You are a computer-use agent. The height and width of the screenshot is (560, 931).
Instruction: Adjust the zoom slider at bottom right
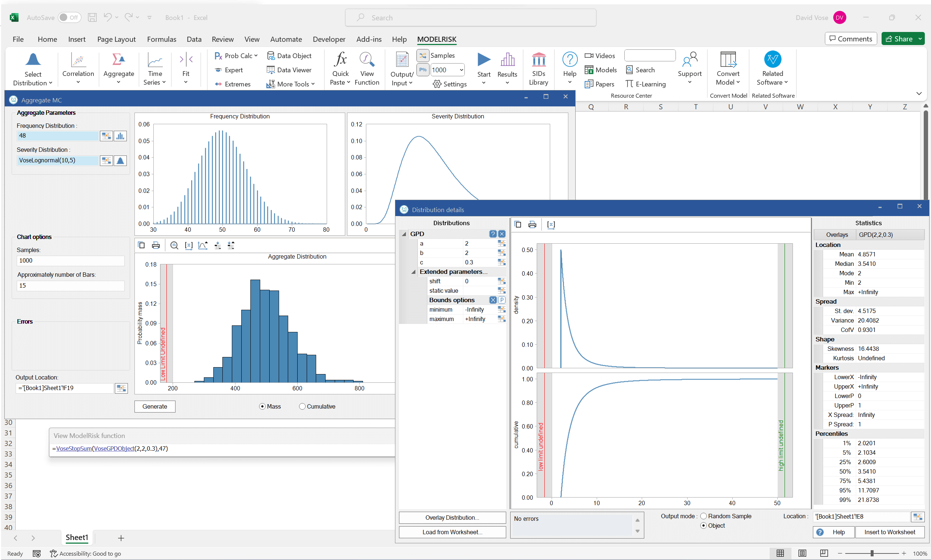[x=871, y=553]
